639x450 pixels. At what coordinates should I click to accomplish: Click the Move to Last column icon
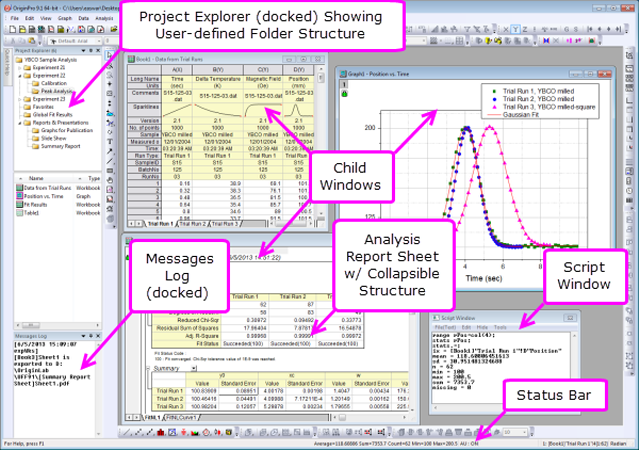[618, 29]
